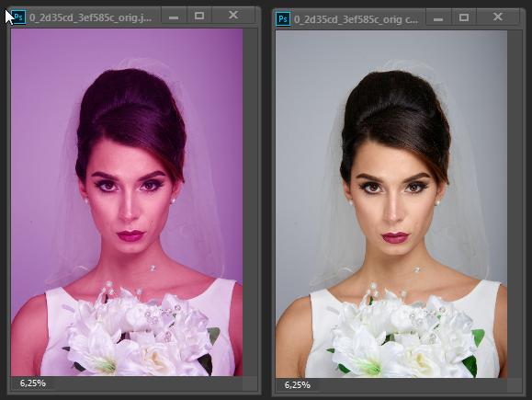Click the 6,25% zoom field in right window
532x400 pixels.
[x=297, y=384]
